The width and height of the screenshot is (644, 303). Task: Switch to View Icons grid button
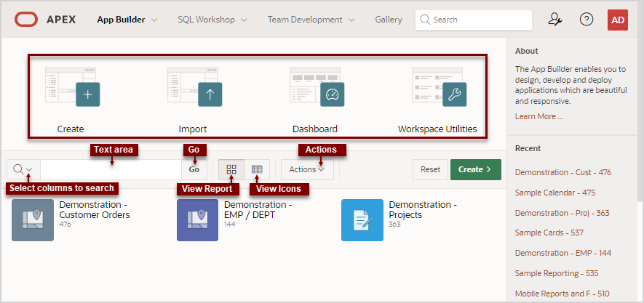point(231,169)
